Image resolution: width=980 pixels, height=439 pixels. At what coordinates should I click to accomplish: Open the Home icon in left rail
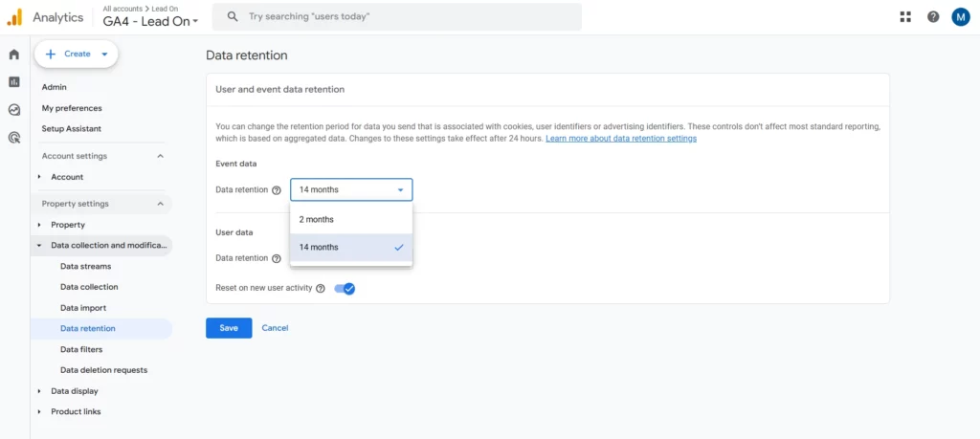tap(13, 55)
